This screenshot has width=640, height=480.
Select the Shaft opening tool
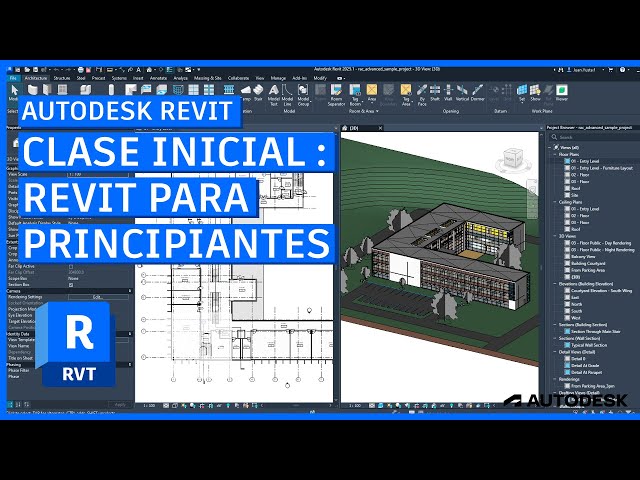point(435,92)
